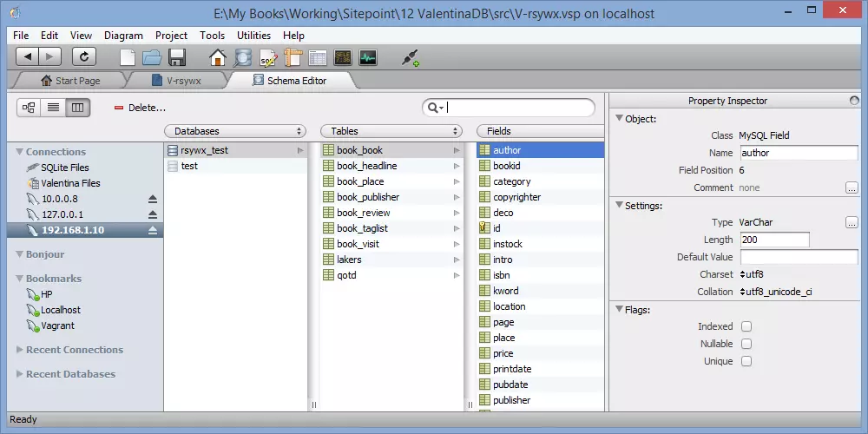Select the book_headline table
This screenshot has height=434, width=868.
click(392, 166)
